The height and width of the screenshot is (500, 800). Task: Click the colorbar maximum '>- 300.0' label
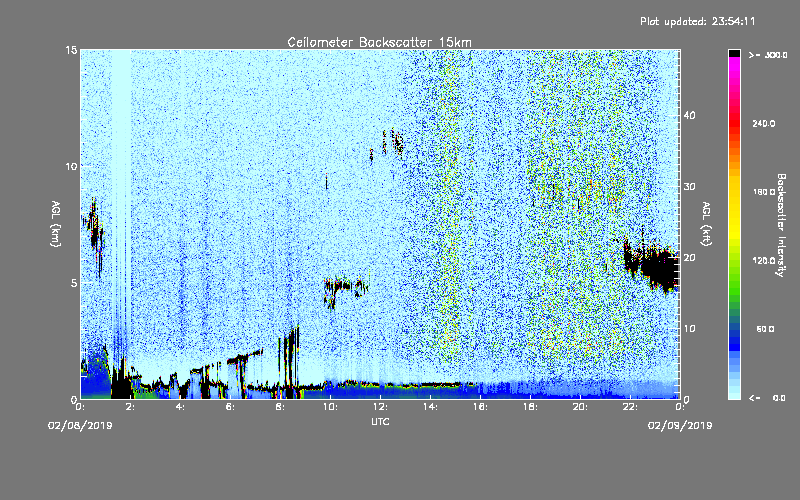pyautogui.click(x=768, y=55)
